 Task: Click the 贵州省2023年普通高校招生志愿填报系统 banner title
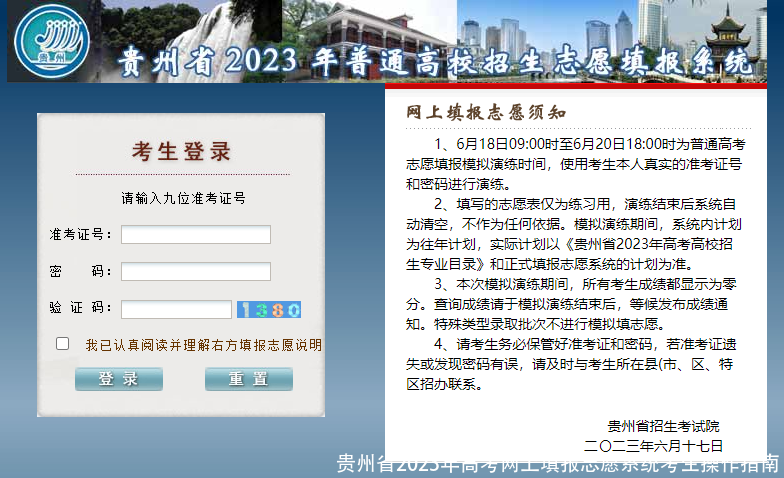tap(434, 63)
